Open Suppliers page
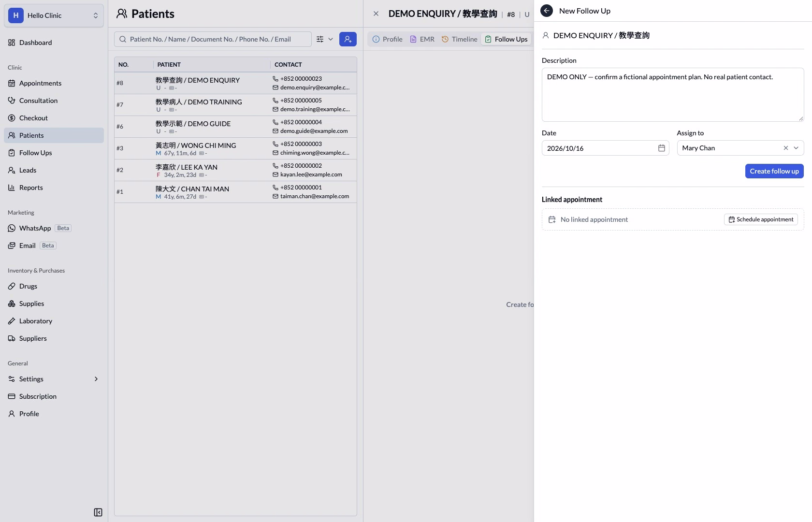 coord(54,338)
